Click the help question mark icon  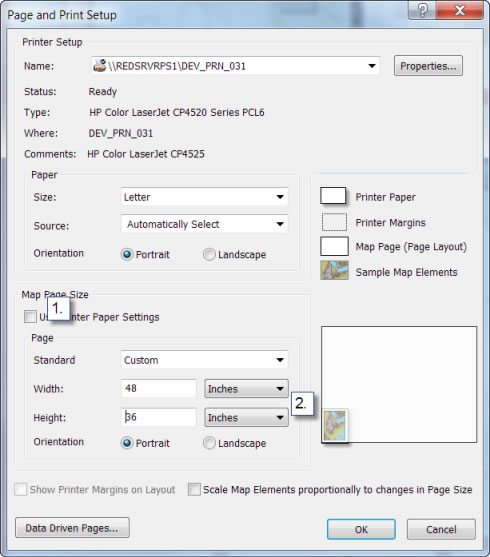point(422,10)
